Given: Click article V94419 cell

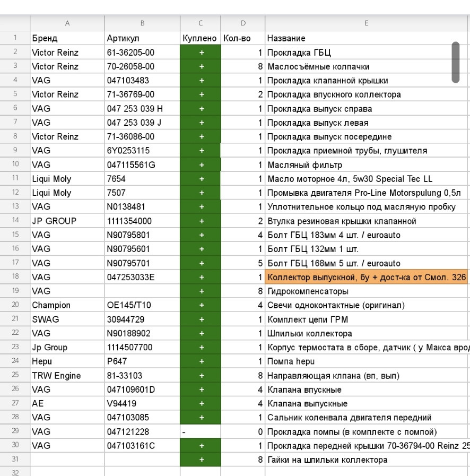Looking at the screenshot, I should [x=142, y=403].
